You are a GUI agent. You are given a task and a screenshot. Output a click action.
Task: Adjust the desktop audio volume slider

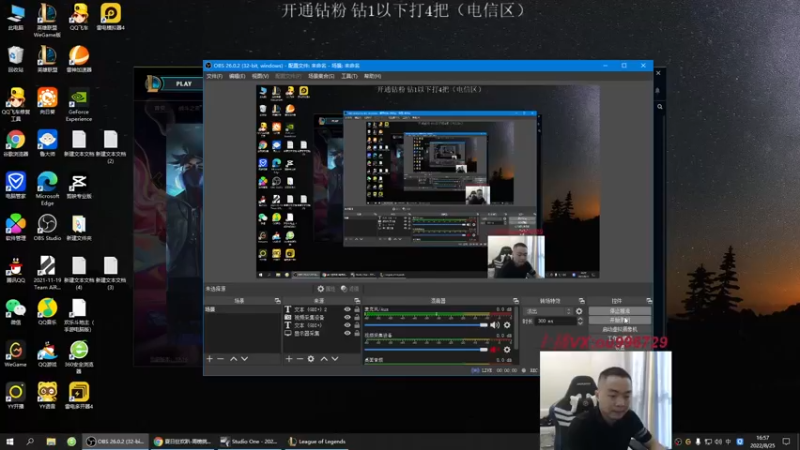tap(426, 325)
